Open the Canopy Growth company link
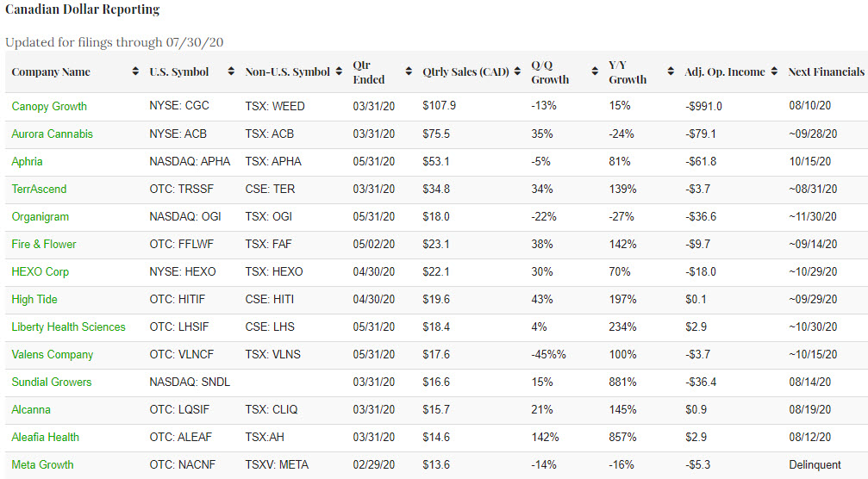This screenshot has height=479, width=868. pyautogui.click(x=49, y=106)
